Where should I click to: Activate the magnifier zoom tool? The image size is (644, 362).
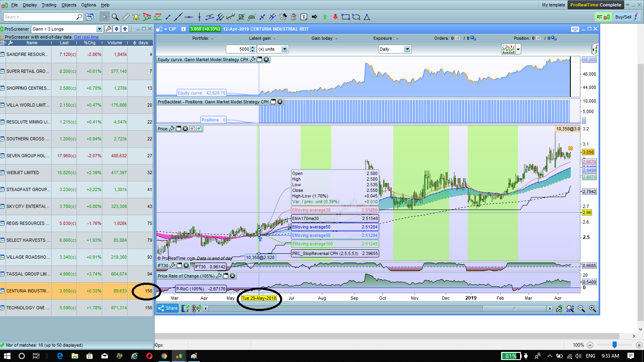tap(115, 17)
